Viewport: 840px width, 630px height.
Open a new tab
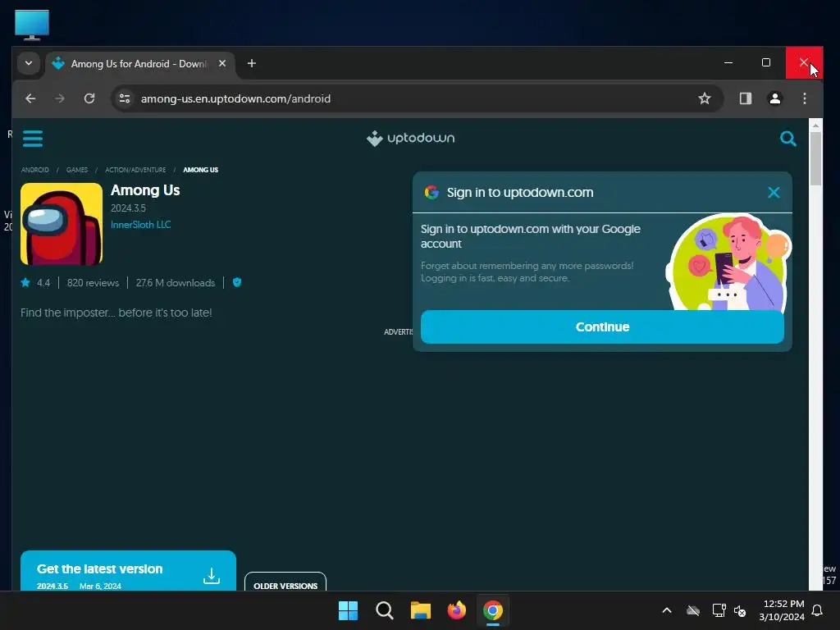click(x=251, y=63)
